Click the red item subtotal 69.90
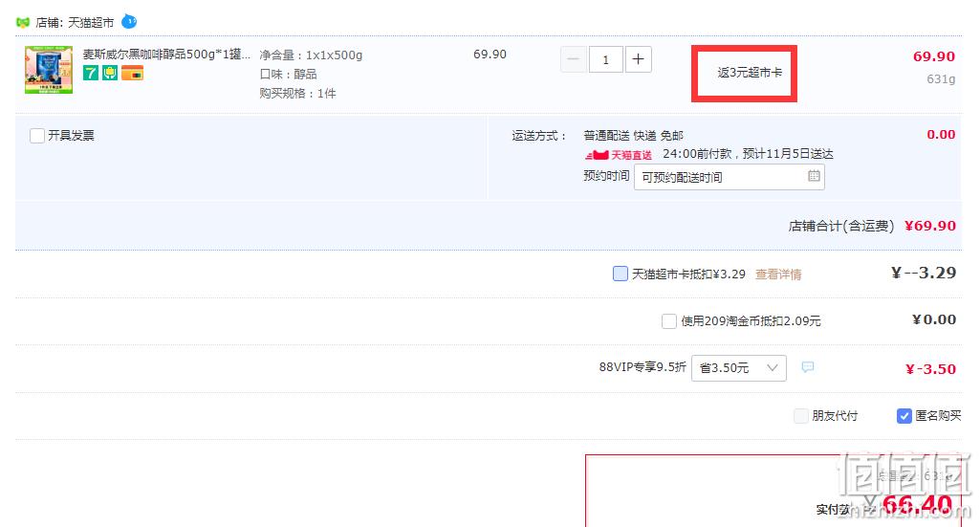The image size is (980, 527). point(934,56)
